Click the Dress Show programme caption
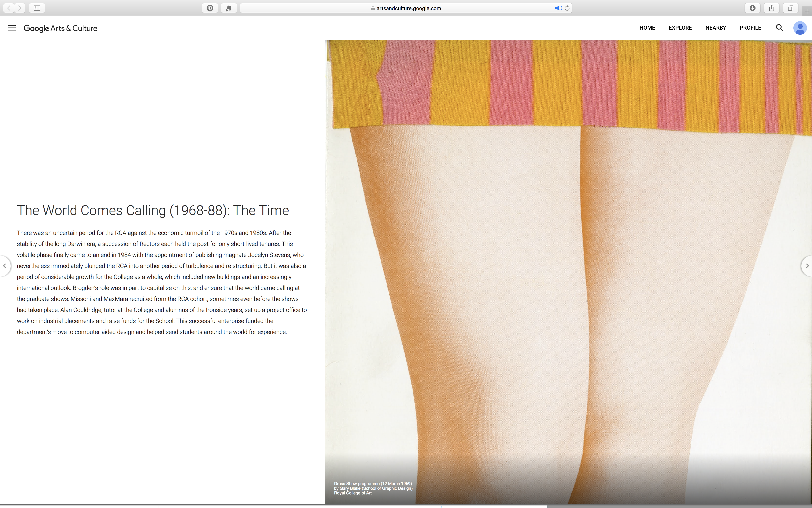Screen dimensions: 812x508 click(373, 483)
